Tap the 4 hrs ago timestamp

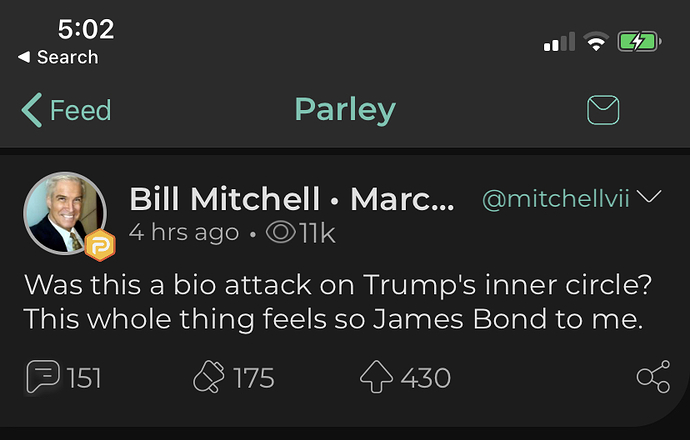pos(184,233)
